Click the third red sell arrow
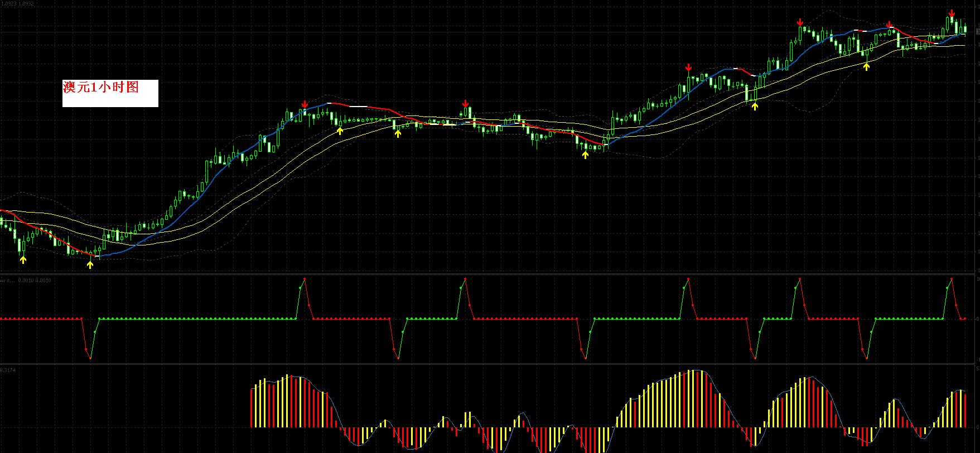 (689, 68)
